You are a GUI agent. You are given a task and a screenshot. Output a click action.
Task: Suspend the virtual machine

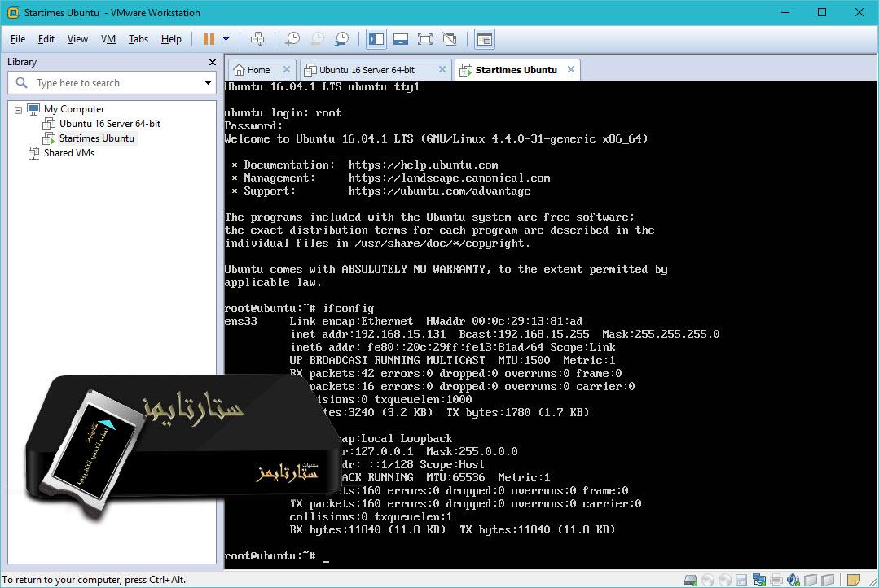(x=209, y=38)
